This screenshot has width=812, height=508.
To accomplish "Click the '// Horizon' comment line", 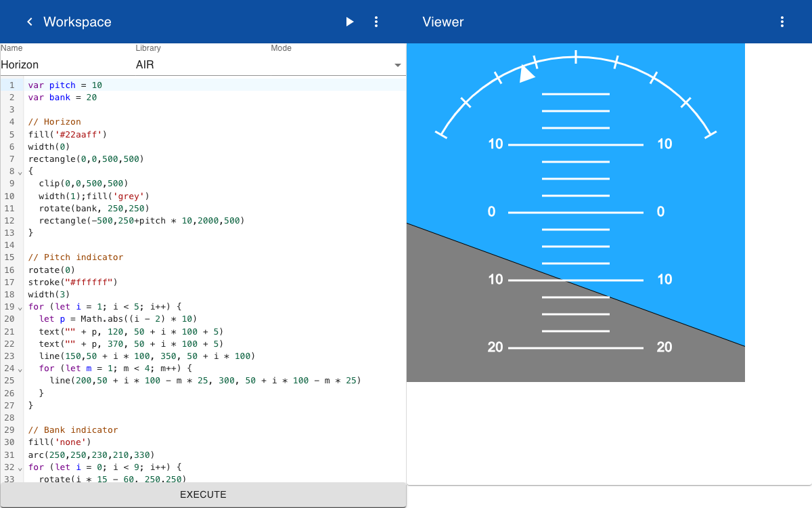I will (x=54, y=122).
